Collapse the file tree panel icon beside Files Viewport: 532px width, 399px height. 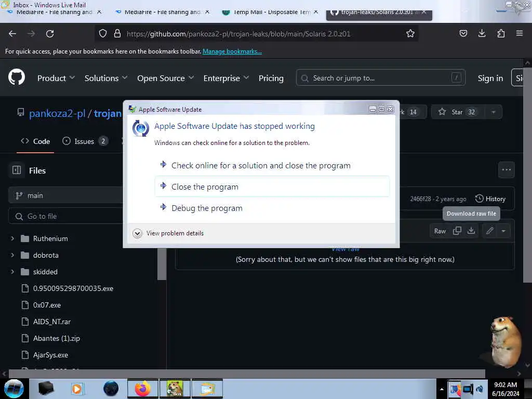click(17, 170)
